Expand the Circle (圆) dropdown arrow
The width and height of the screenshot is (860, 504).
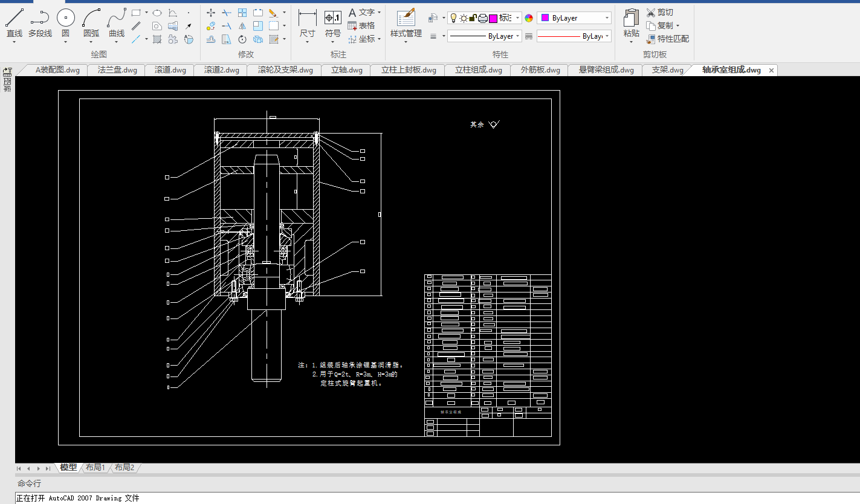(x=65, y=42)
